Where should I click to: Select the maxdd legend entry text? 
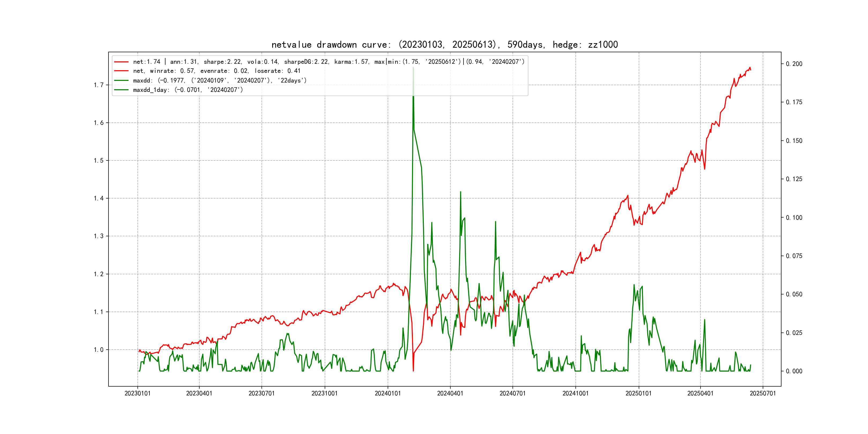tap(220, 81)
